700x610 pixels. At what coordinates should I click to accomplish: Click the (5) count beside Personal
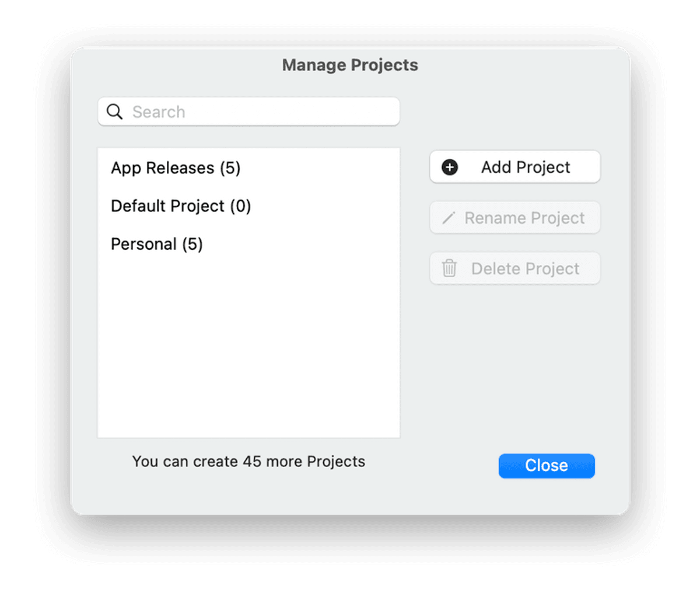pos(192,244)
